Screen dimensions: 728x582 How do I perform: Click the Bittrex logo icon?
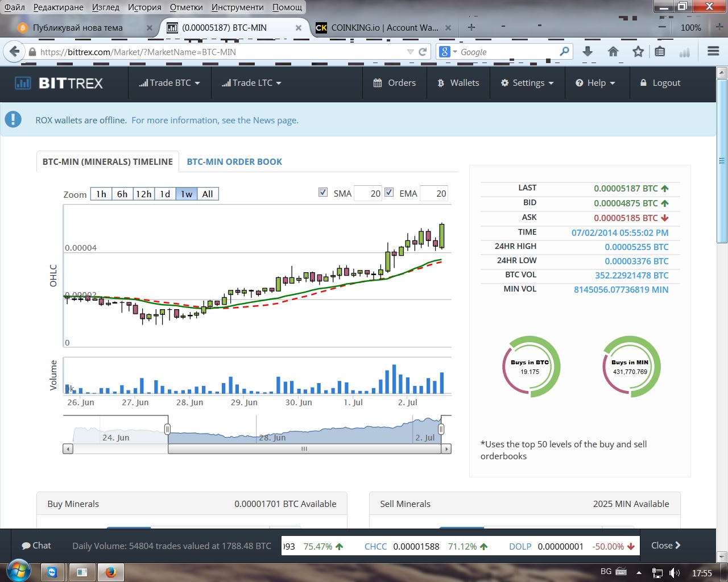coord(23,83)
